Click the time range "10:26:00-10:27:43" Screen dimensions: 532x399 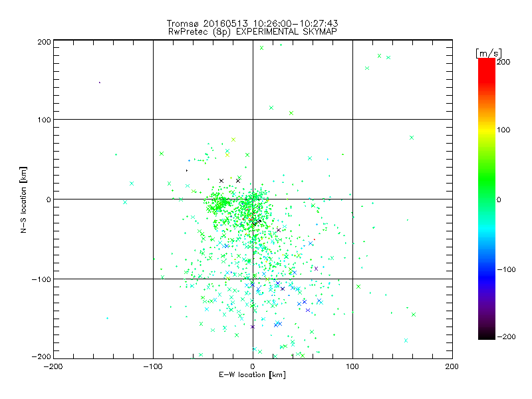point(295,23)
